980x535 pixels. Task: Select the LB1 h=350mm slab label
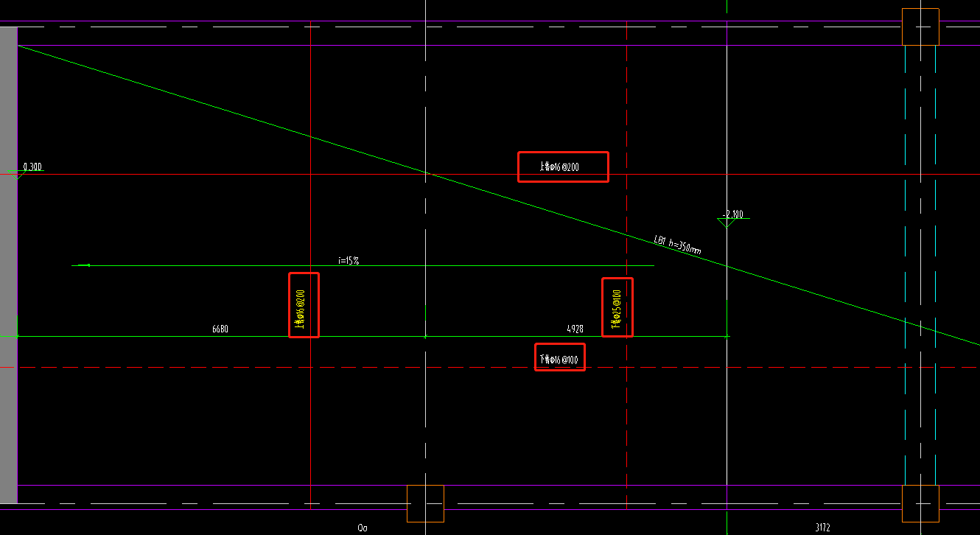[677, 245]
